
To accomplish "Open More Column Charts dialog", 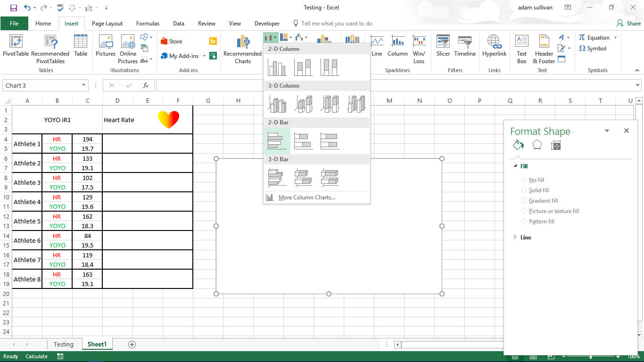I will pos(306,197).
